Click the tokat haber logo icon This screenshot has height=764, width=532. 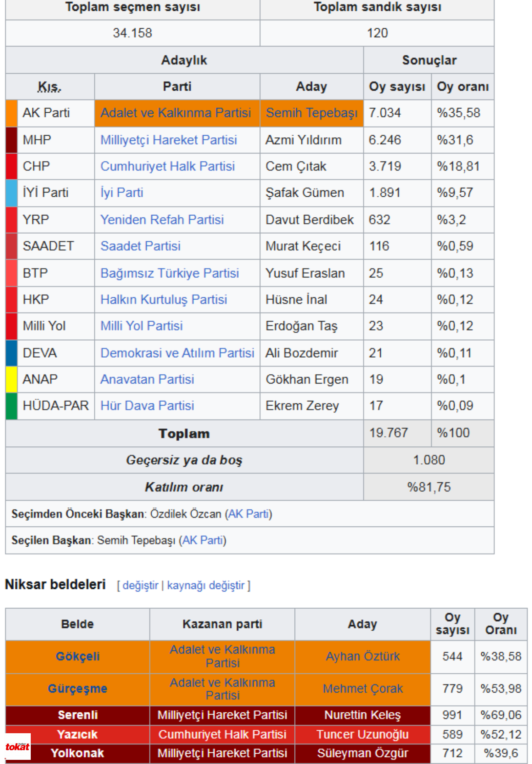[18, 747]
